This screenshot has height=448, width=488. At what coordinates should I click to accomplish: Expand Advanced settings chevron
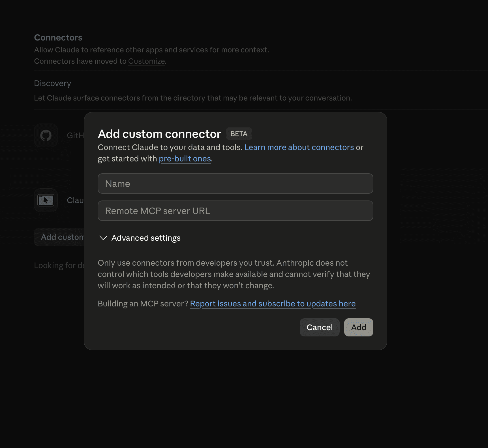[x=103, y=238]
